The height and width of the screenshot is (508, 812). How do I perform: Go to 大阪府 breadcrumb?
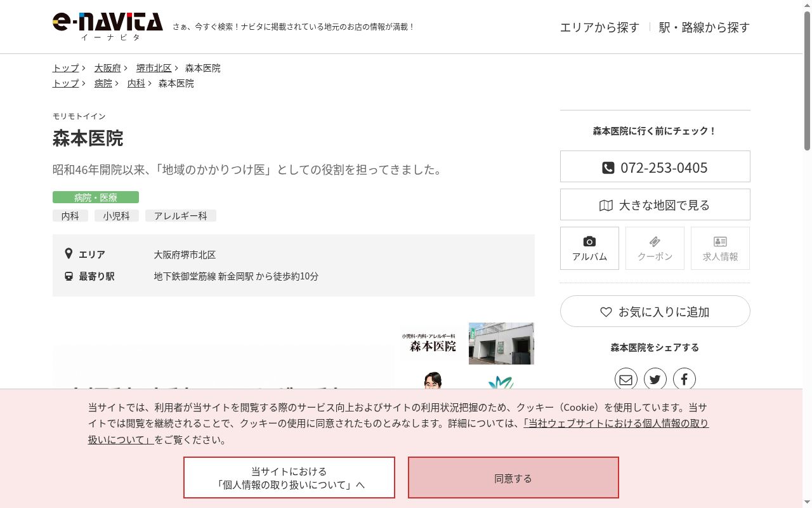pos(108,68)
